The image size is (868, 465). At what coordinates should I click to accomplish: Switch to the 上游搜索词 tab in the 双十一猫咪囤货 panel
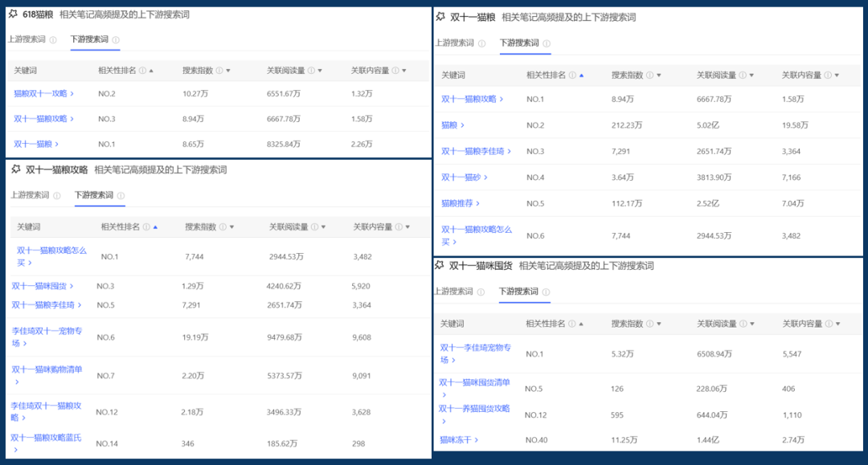454,292
